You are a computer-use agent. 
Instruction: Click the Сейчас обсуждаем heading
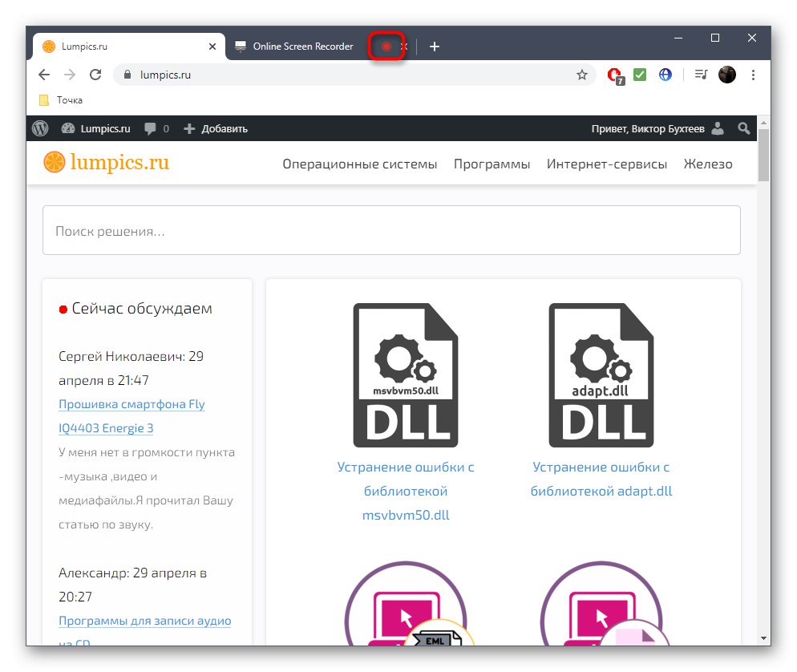point(142,309)
